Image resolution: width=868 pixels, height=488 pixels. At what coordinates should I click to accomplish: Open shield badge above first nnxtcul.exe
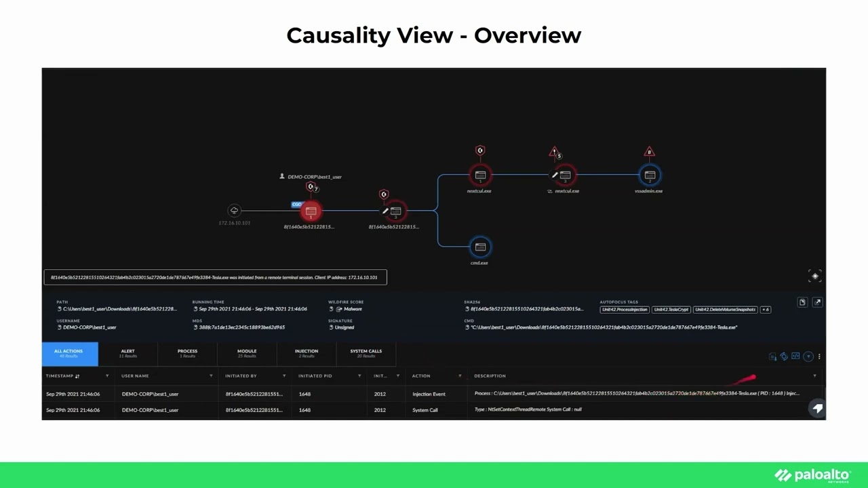coord(480,150)
